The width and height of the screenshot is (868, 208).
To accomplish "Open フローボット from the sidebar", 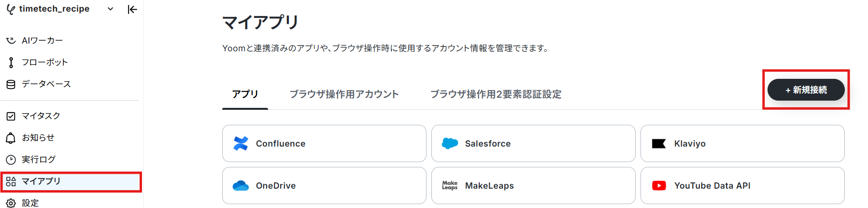I will point(44,62).
